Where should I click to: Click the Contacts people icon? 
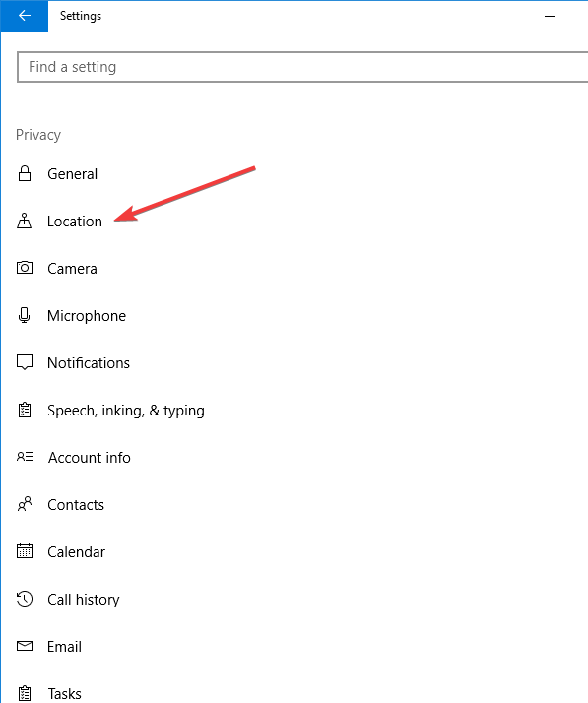tap(25, 504)
